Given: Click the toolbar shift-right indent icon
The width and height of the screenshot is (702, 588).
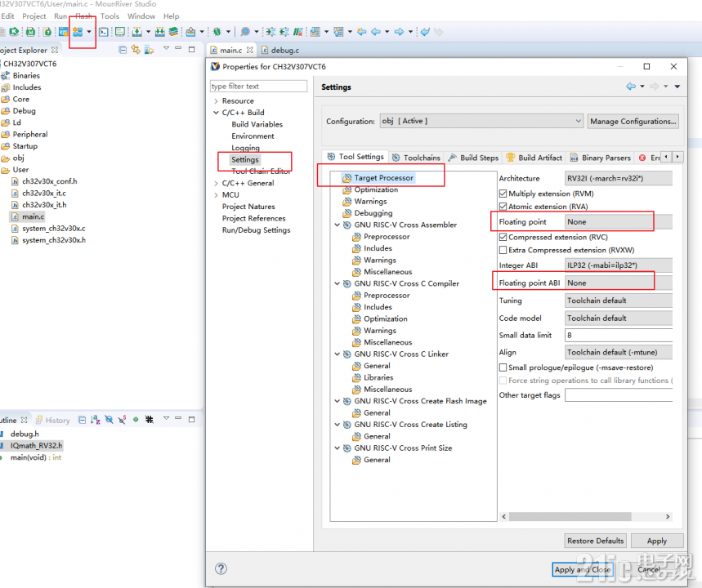Looking at the screenshot, I should click(271, 32).
